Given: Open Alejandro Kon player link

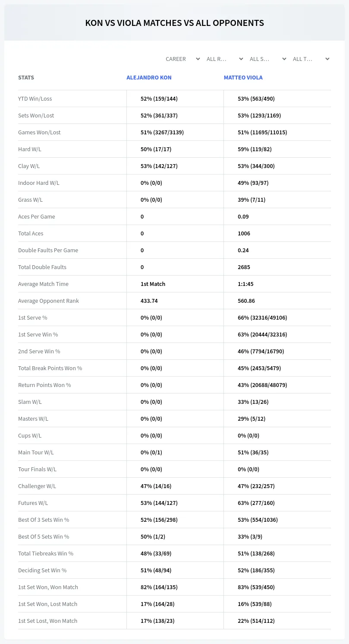Looking at the screenshot, I should tap(149, 78).
